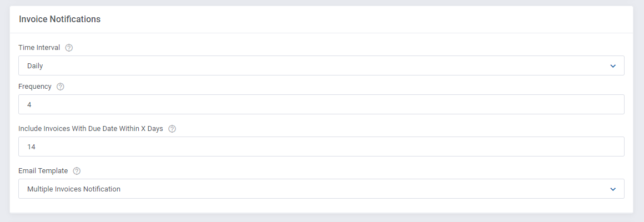644x222 pixels.
Task: Open the Frequency help tooltip icon
Action: 61,87
